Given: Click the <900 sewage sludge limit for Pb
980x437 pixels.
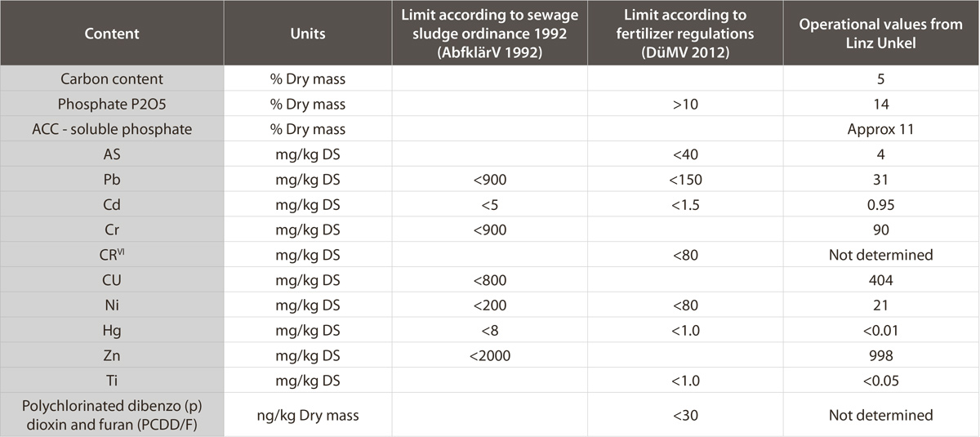Looking at the screenshot, I should pyautogui.click(x=489, y=180).
